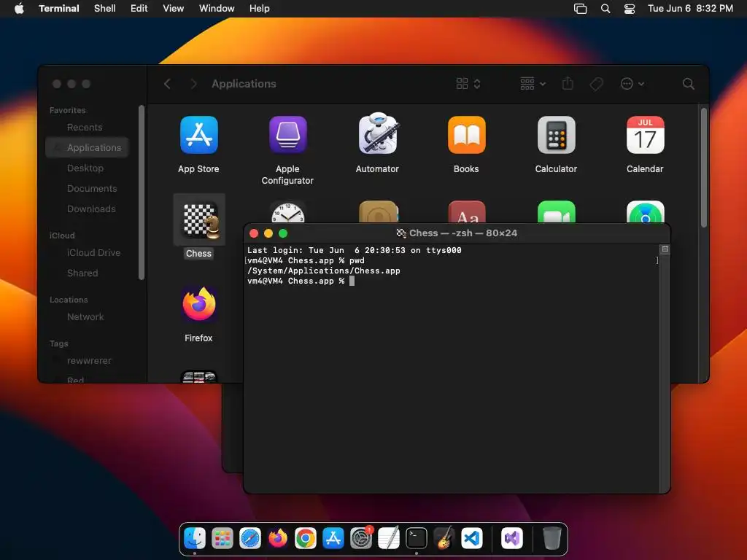
Task: Click the Terminal split pane button
Action: (665, 249)
